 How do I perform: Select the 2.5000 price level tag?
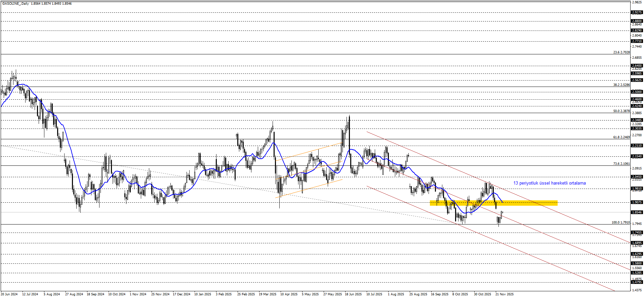637,92
